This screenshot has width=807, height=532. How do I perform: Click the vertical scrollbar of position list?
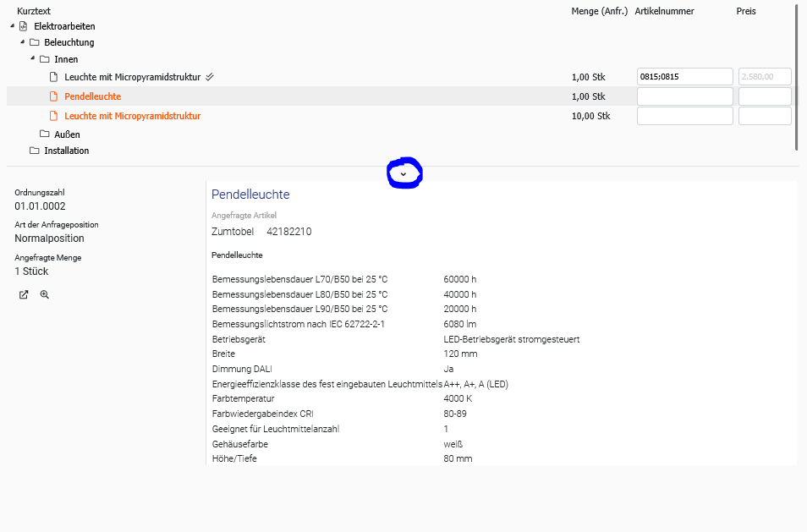pyautogui.click(x=796, y=76)
